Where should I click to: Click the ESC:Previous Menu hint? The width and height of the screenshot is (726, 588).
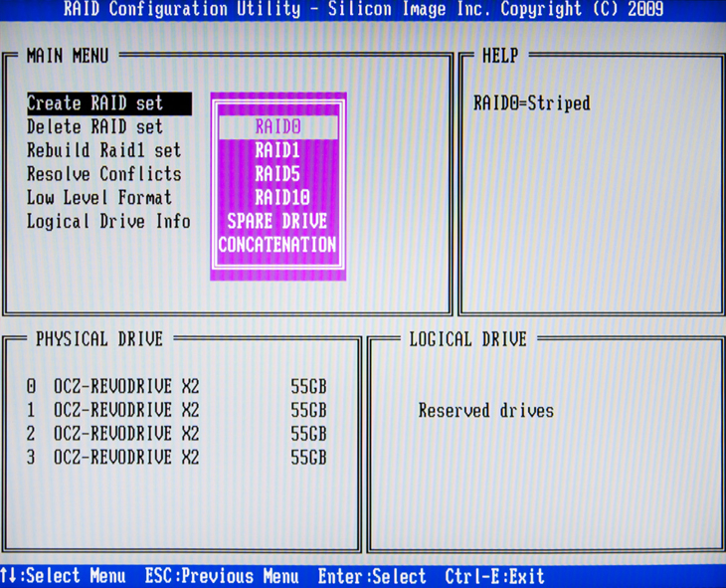click(x=221, y=576)
